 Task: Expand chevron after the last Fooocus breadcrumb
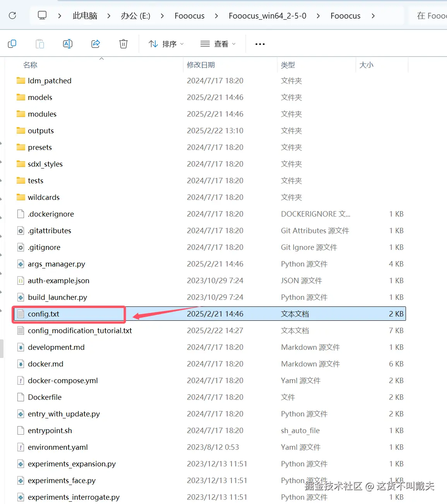(x=373, y=16)
